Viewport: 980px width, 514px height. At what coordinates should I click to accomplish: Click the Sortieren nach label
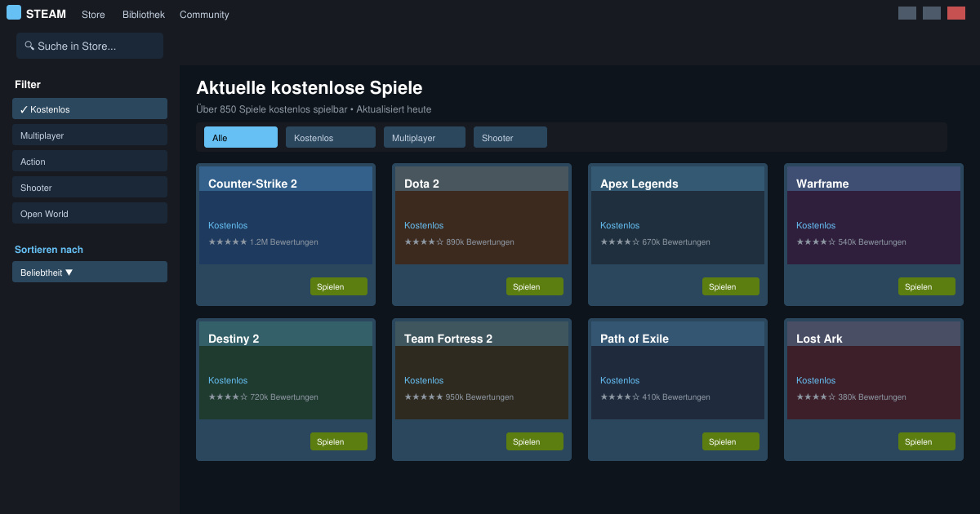coord(49,250)
